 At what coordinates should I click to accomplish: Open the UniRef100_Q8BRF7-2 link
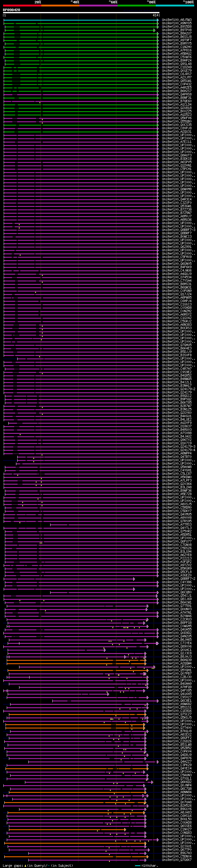[x=179, y=579]
